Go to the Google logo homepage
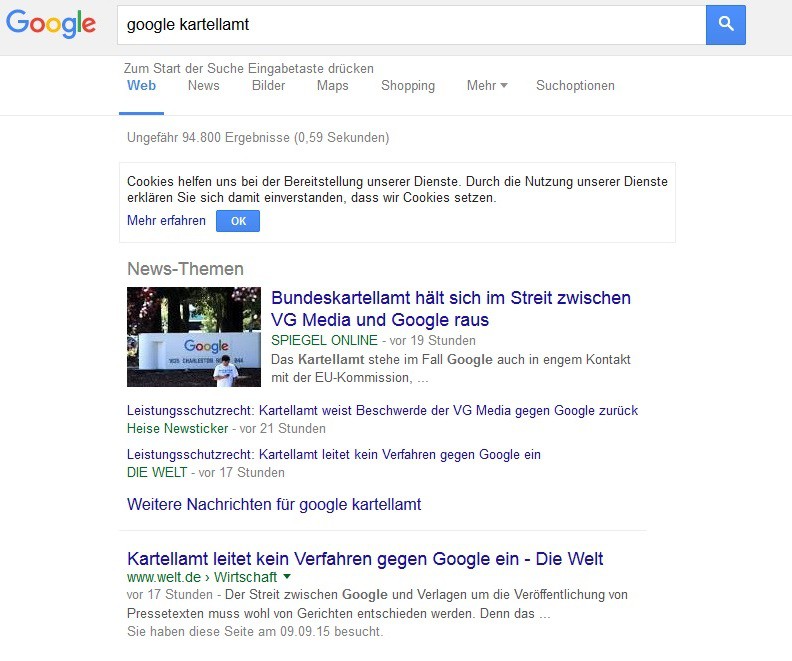 [51, 23]
